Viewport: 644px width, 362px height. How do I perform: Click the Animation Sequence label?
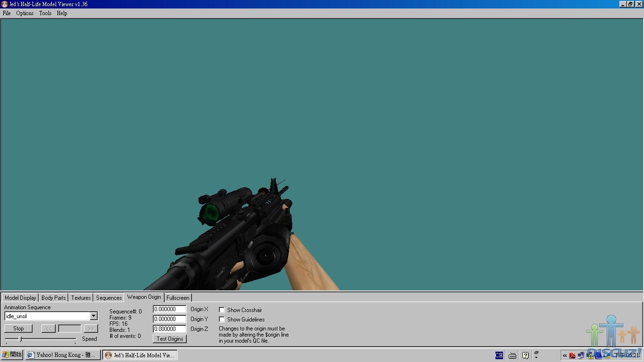tap(27, 307)
